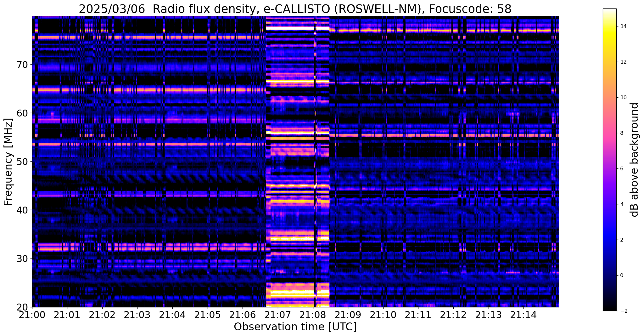This screenshot has width=644, height=336.
Task: Click the 21:14 time tick label
Action: click(524, 315)
